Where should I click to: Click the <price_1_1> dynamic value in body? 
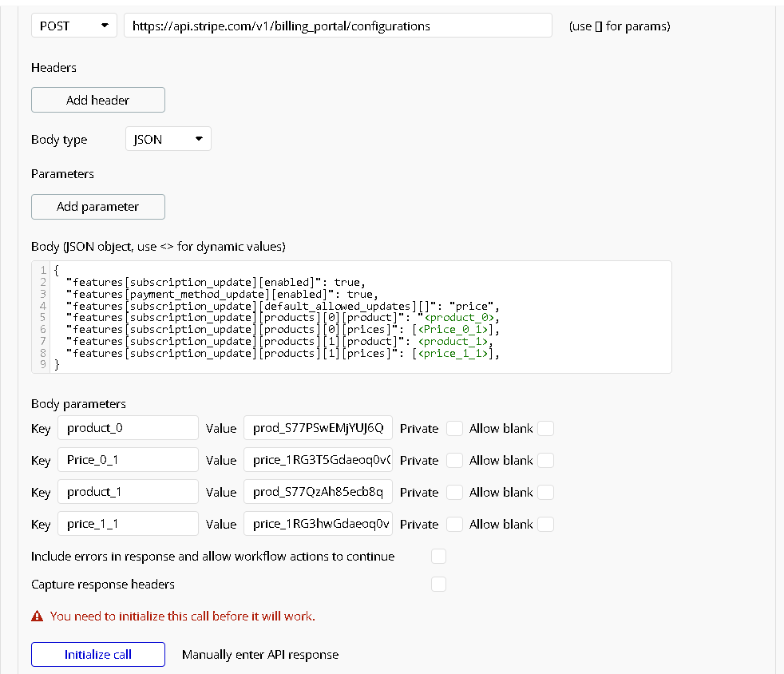(x=453, y=354)
